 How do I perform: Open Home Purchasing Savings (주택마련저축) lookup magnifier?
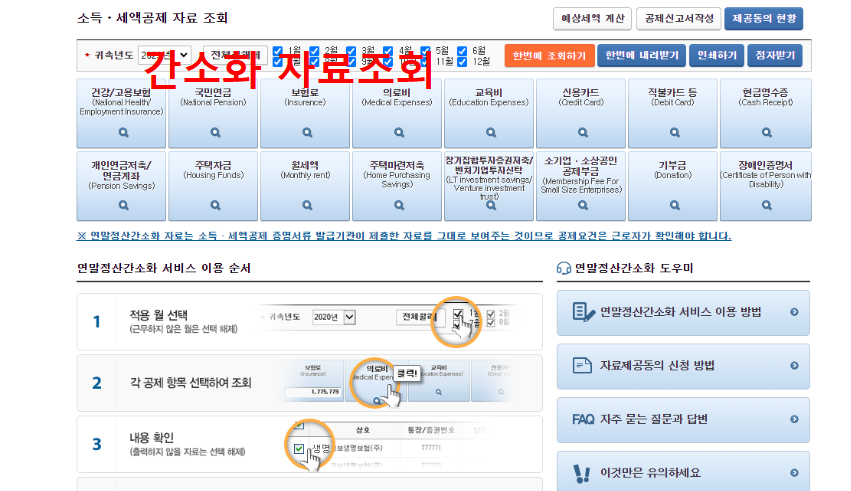pos(399,205)
